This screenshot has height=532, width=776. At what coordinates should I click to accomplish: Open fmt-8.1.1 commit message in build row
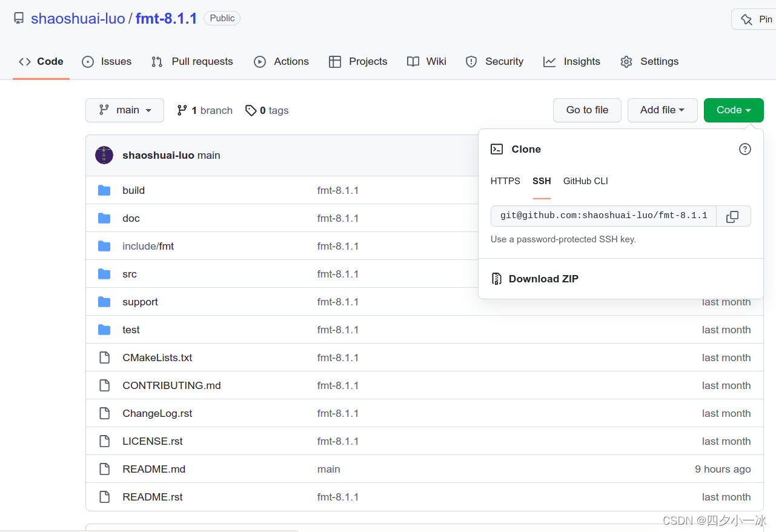(x=338, y=190)
